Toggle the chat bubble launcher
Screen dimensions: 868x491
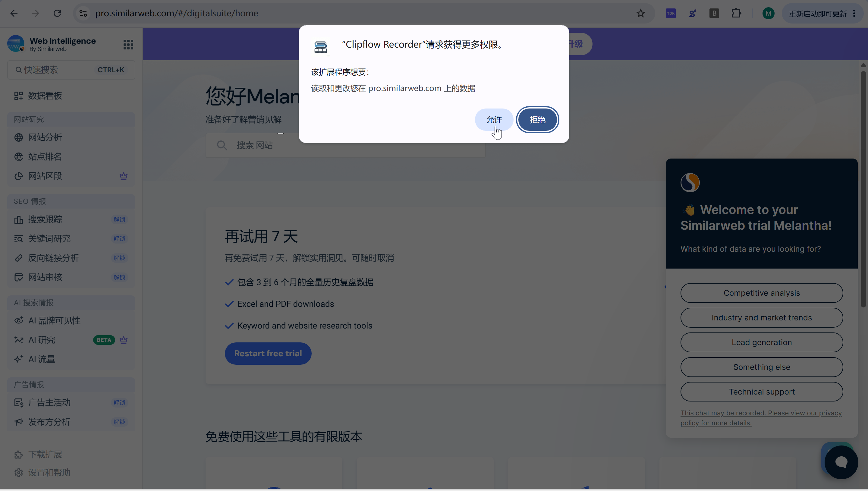click(x=841, y=462)
